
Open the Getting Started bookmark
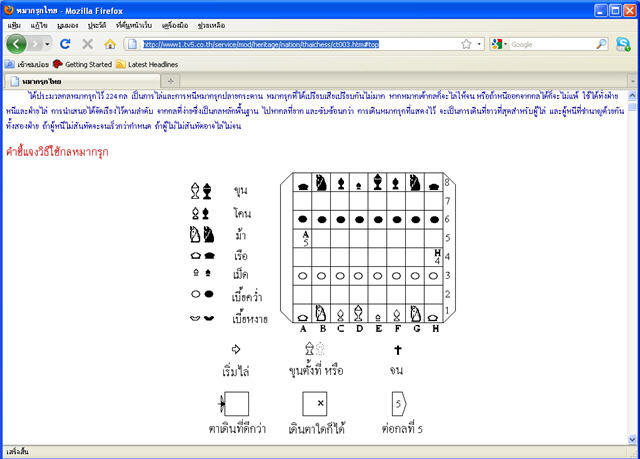(x=83, y=64)
